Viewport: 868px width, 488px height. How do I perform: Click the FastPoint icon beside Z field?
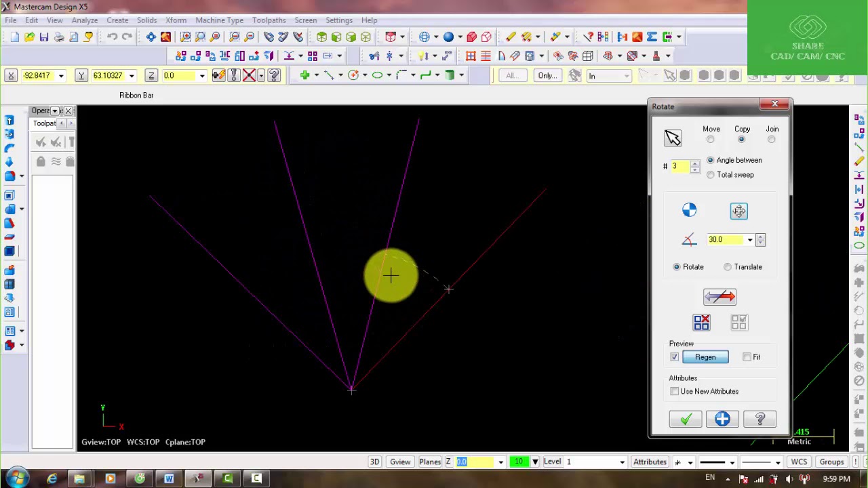219,75
